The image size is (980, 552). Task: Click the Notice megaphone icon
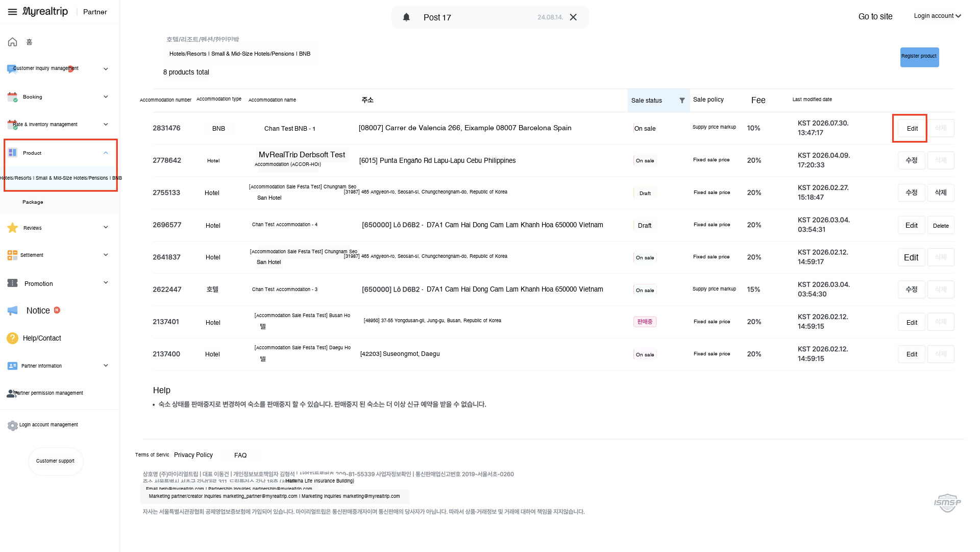tap(13, 310)
